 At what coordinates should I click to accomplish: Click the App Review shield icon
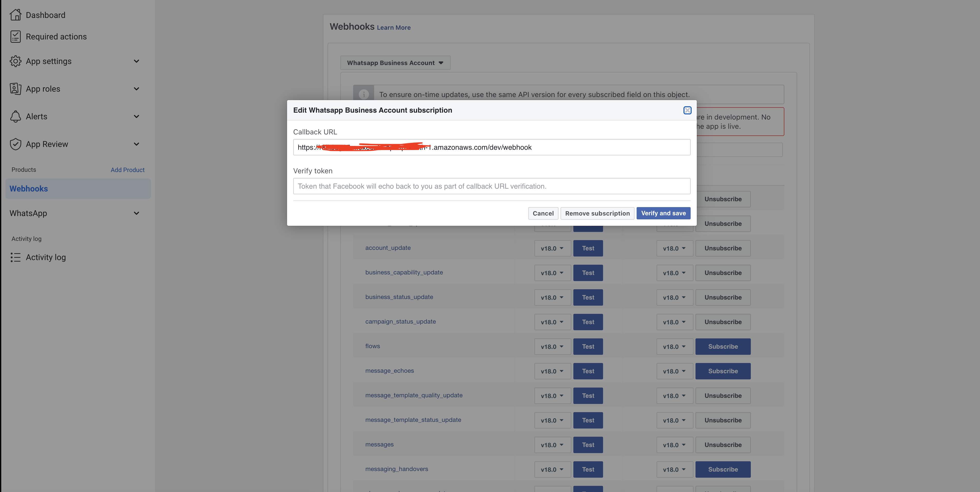15,144
